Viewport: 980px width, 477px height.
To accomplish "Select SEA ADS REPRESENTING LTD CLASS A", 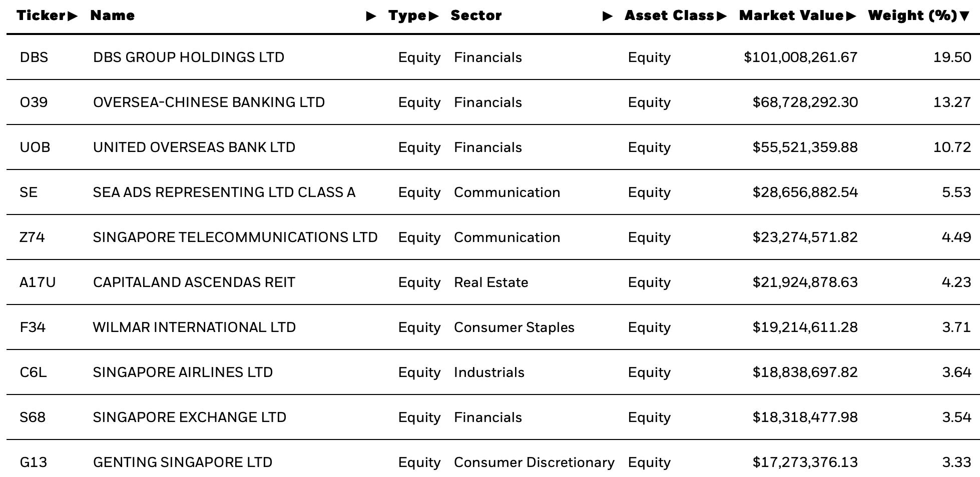I will coord(224,192).
